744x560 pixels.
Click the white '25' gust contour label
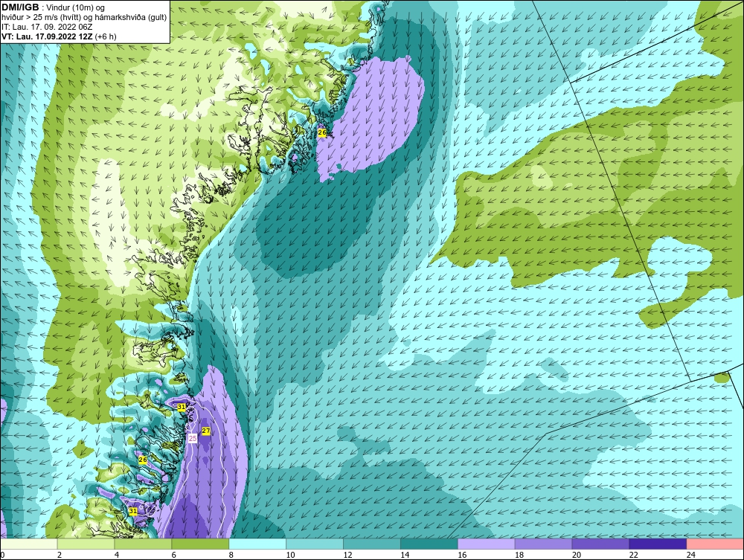click(x=192, y=439)
